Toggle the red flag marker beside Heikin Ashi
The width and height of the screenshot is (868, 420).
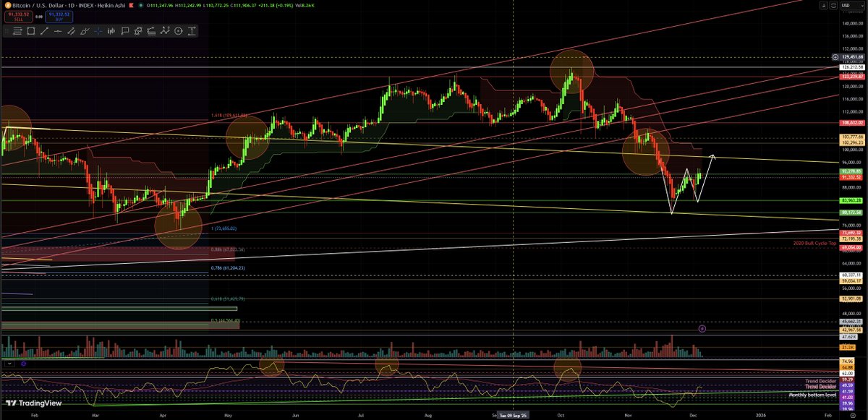coord(131,7)
